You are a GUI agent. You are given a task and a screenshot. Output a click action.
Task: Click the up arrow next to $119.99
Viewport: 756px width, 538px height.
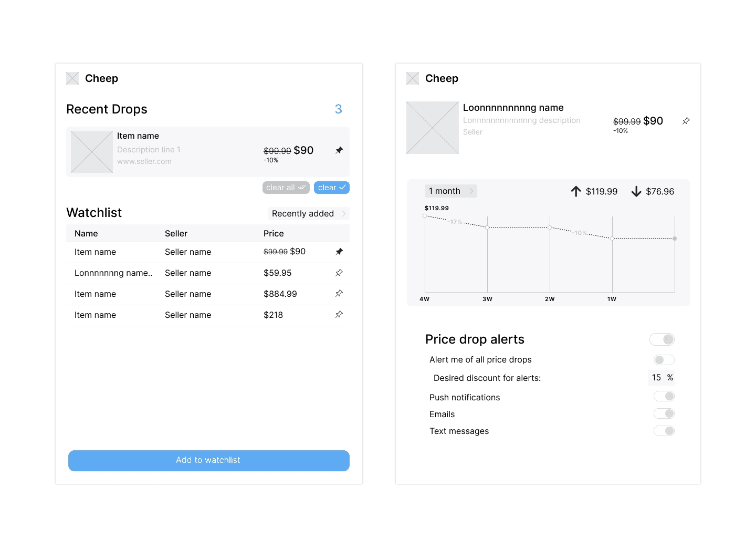tap(576, 191)
